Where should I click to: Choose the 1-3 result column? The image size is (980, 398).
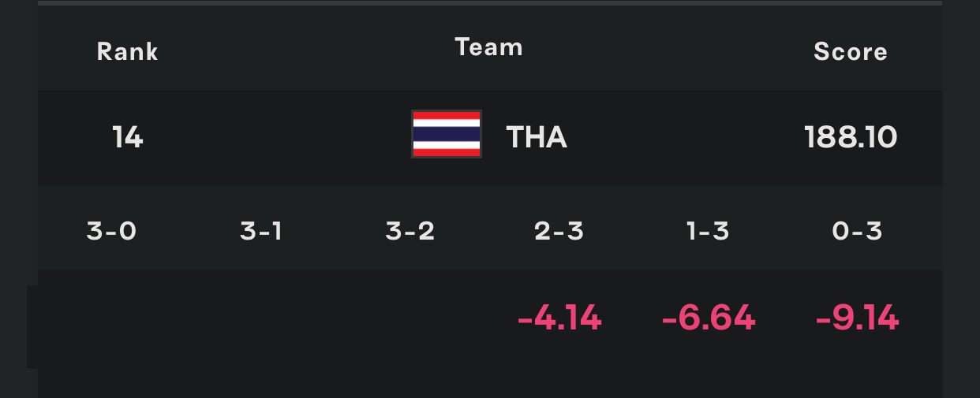click(708, 232)
